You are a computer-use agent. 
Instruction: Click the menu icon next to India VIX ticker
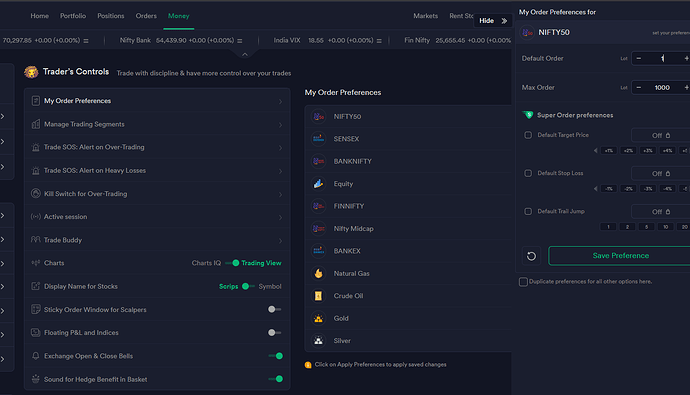click(x=379, y=41)
